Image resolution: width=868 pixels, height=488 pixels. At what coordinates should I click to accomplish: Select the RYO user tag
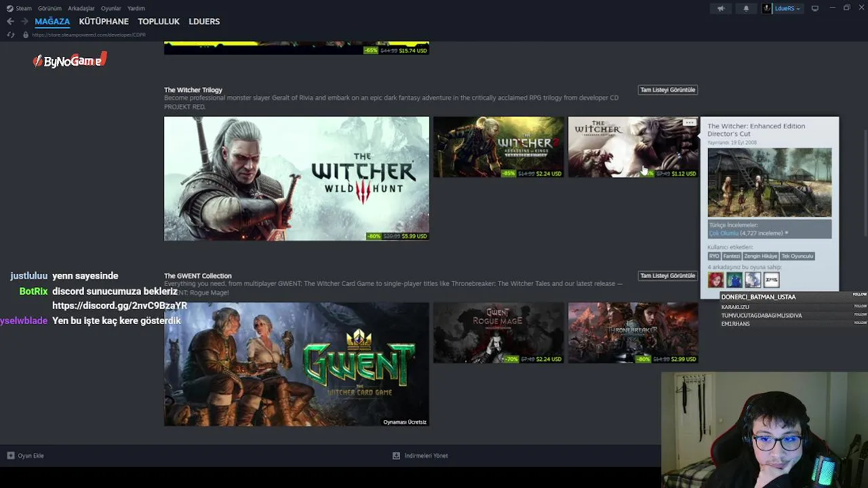tap(714, 256)
